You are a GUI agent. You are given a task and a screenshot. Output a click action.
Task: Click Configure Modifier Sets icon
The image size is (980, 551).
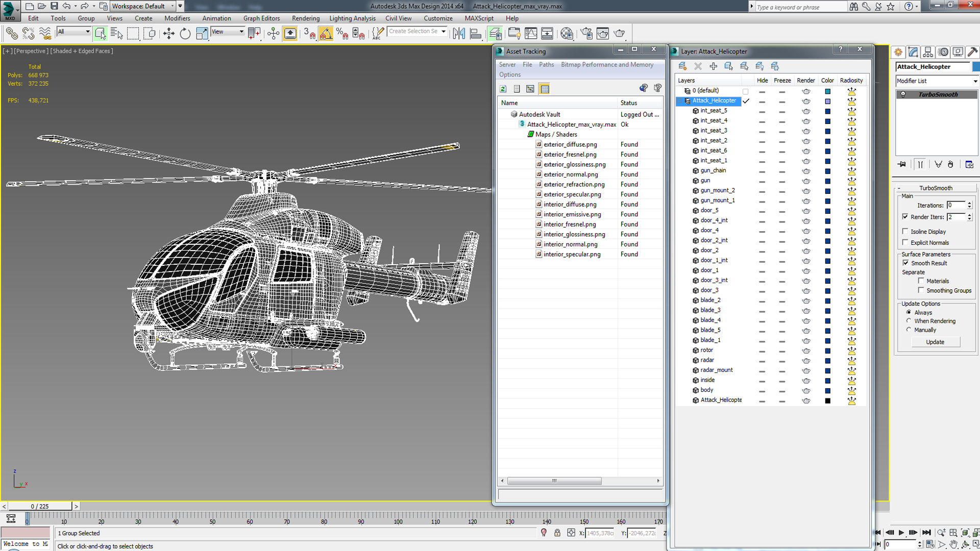[x=969, y=164]
